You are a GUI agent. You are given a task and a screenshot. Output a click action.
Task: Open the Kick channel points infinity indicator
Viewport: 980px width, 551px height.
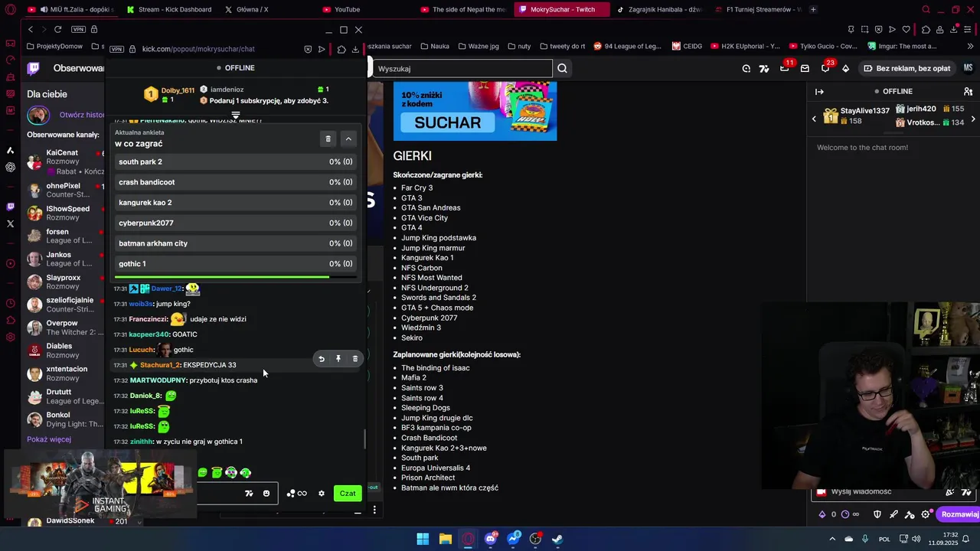pyautogui.click(x=297, y=494)
